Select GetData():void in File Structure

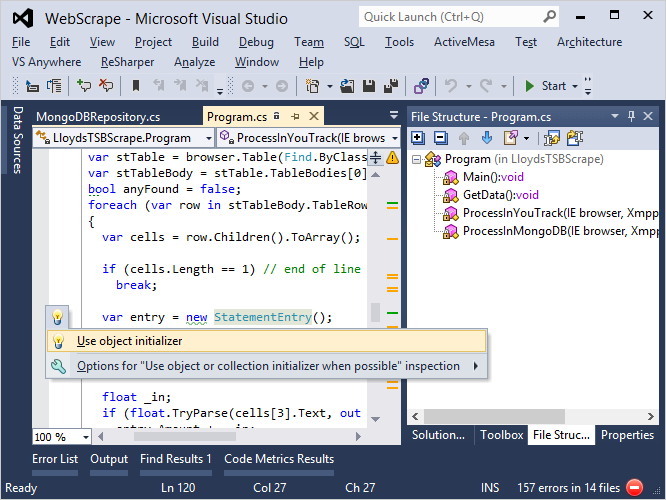[x=501, y=195]
